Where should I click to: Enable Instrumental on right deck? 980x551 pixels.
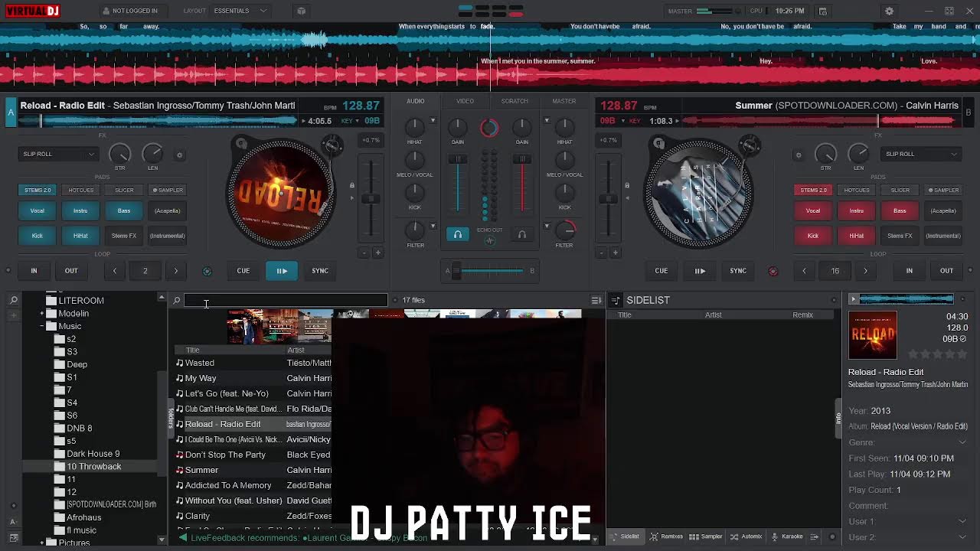click(943, 236)
